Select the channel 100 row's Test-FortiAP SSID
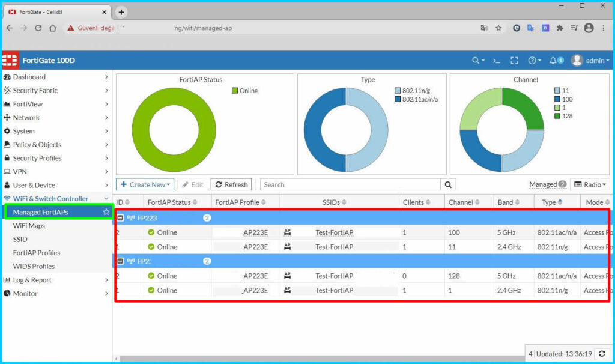 tap(334, 232)
